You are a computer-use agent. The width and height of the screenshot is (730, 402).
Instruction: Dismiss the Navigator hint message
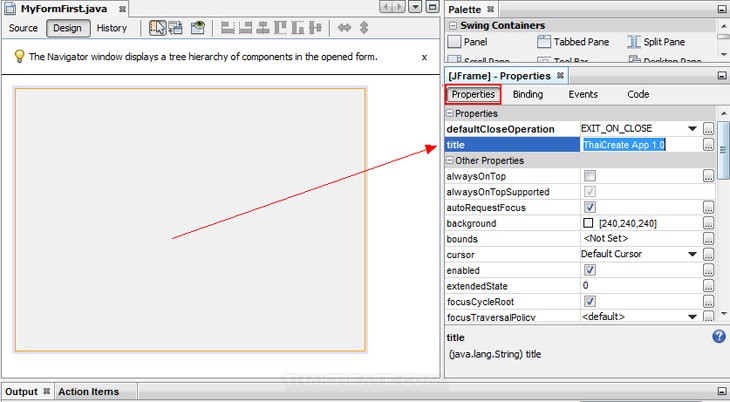click(x=424, y=57)
